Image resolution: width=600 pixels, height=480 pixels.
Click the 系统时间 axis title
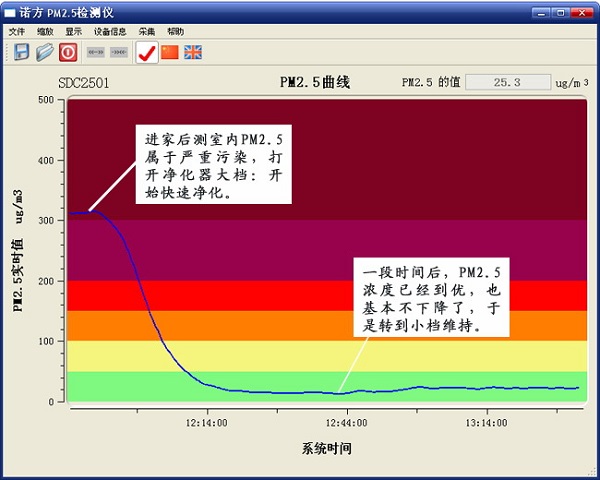point(327,449)
